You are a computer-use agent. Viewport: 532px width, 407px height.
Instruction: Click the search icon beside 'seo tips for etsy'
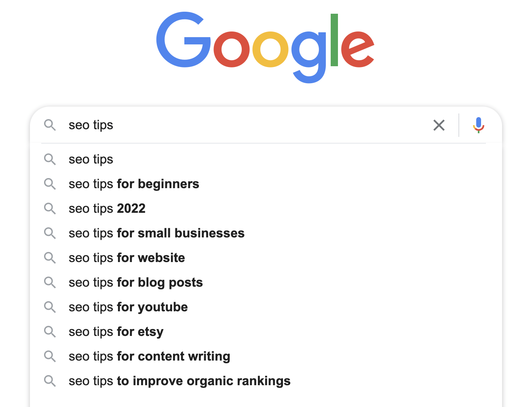pos(50,331)
